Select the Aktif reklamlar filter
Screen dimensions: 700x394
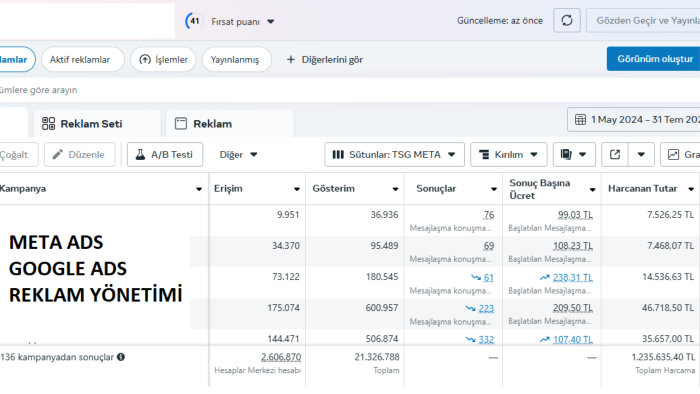[83, 59]
